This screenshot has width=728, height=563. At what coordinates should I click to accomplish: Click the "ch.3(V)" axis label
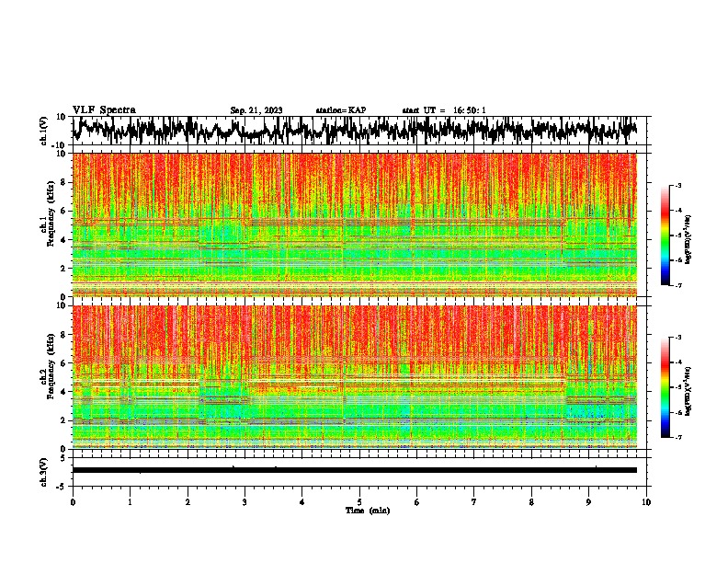tap(44, 472)
